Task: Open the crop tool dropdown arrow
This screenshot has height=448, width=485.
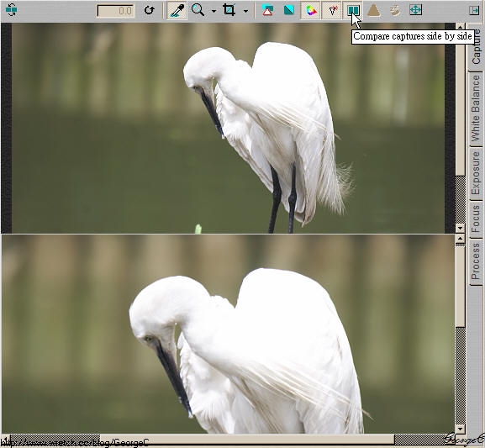Action: pyautogui.click(x=245, y=11)
